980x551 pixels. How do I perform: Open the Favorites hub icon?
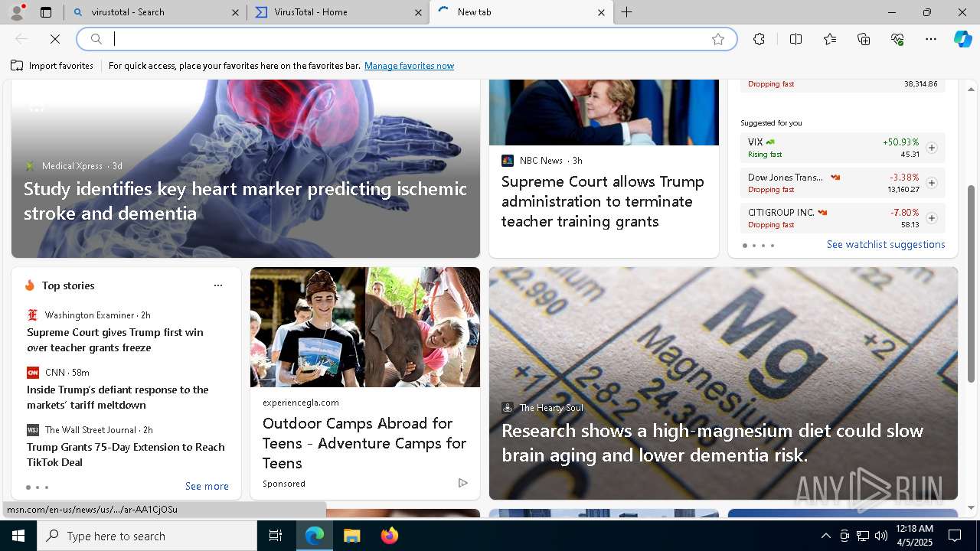pos(830,39)
